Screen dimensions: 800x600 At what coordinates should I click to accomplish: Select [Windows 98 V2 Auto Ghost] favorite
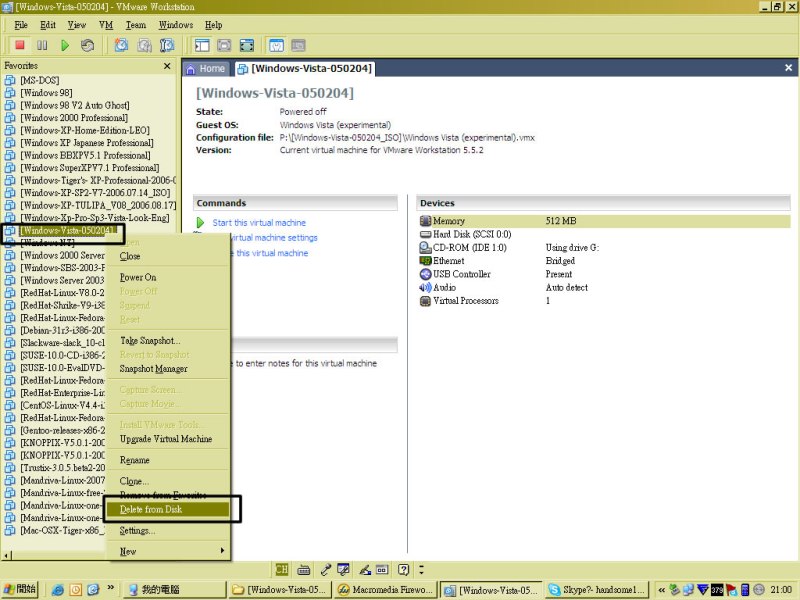[x=74, y=105]
